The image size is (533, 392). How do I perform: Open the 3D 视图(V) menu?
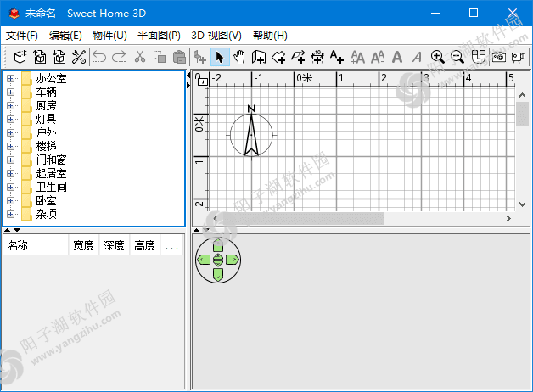tap(216, 36)
